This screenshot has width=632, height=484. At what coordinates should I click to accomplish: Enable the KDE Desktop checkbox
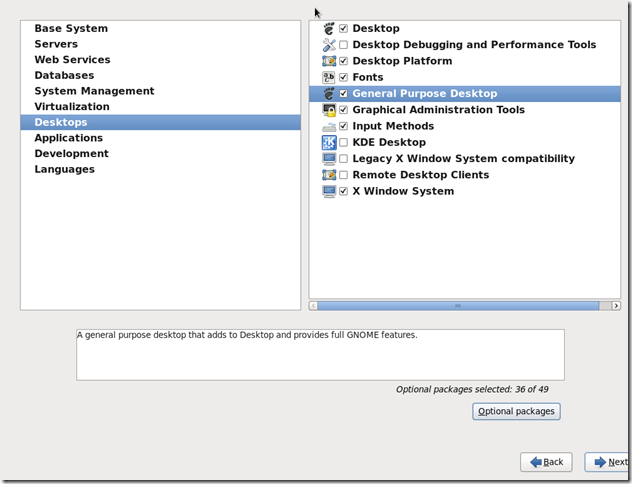coord(344,142)
